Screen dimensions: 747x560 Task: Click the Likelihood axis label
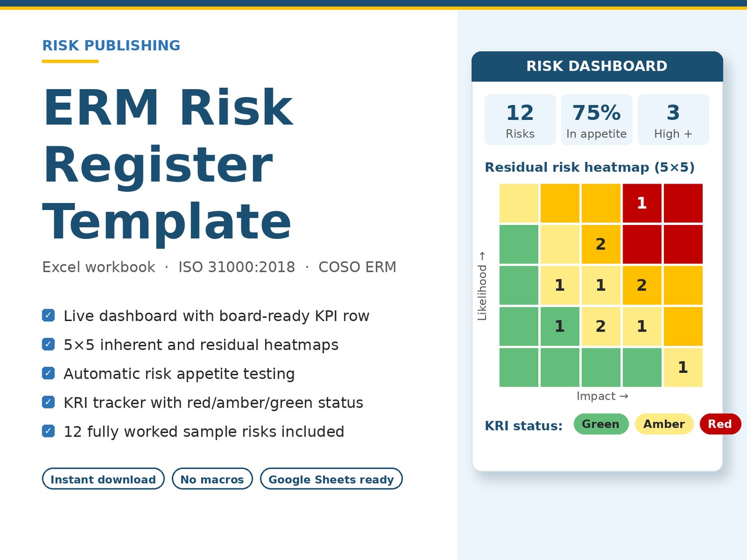(482, 286)
